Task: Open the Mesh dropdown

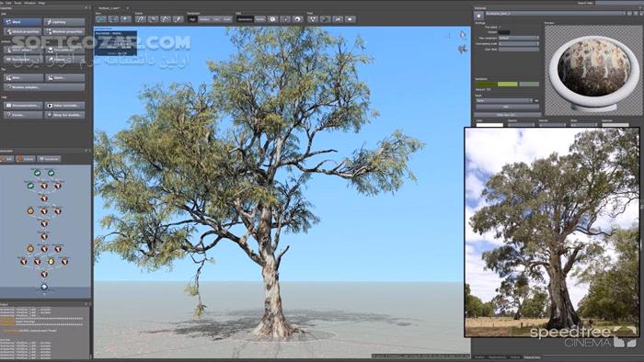Action: 504,100
